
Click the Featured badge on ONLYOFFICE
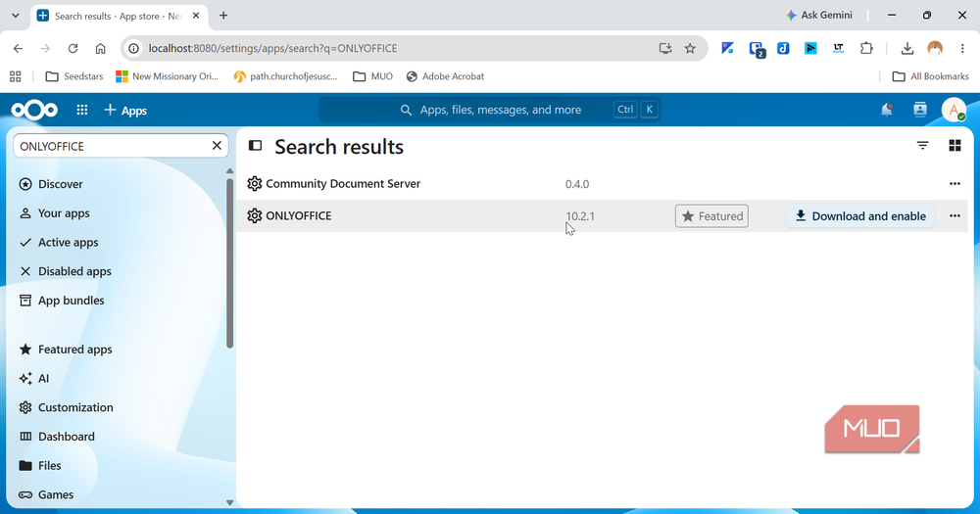711,216
